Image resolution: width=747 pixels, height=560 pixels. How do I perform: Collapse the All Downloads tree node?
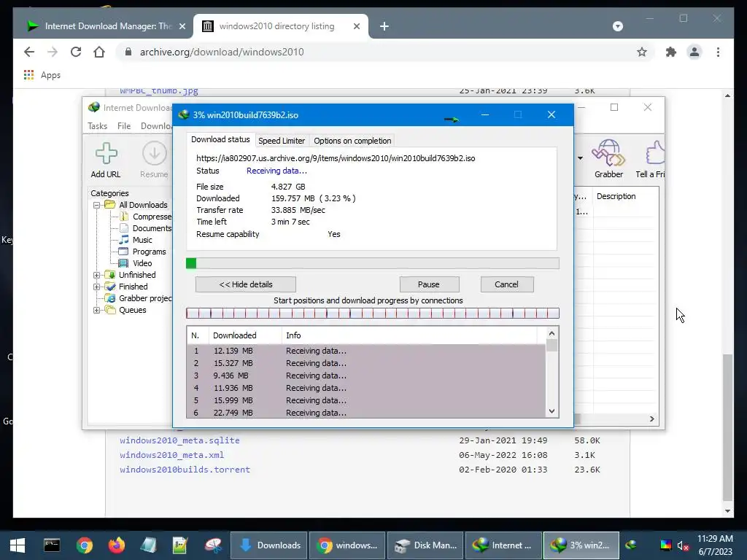pos(97,205)
